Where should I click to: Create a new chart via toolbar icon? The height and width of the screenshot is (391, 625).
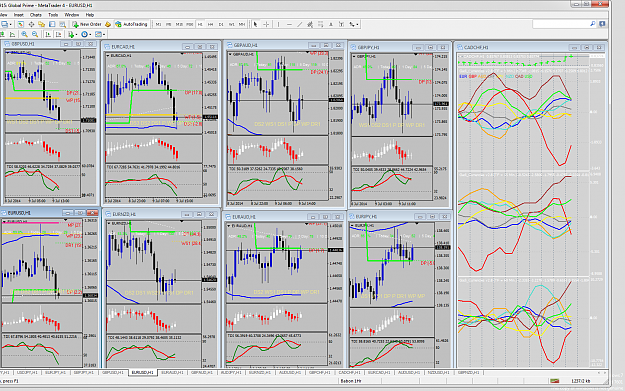pos(4,24)
